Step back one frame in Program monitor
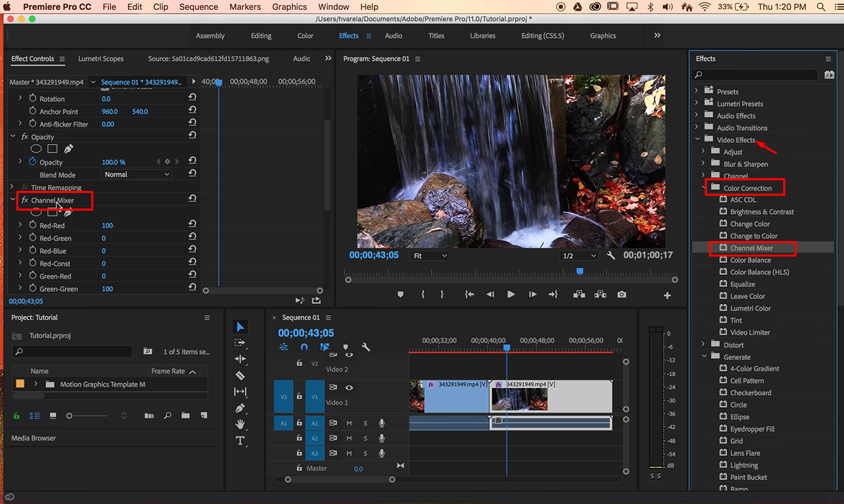 pos(490,295)
